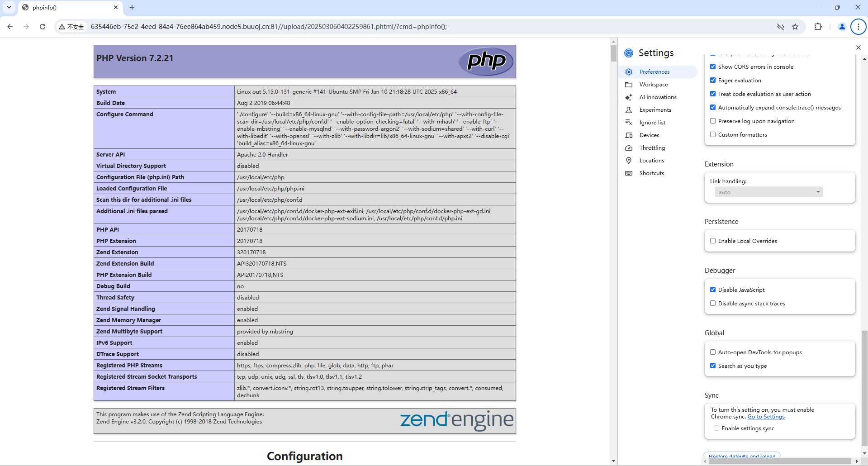Click the Settings panel vertical scrollbar thumb
Screen dimensions: 868x466
pos(864,388)
